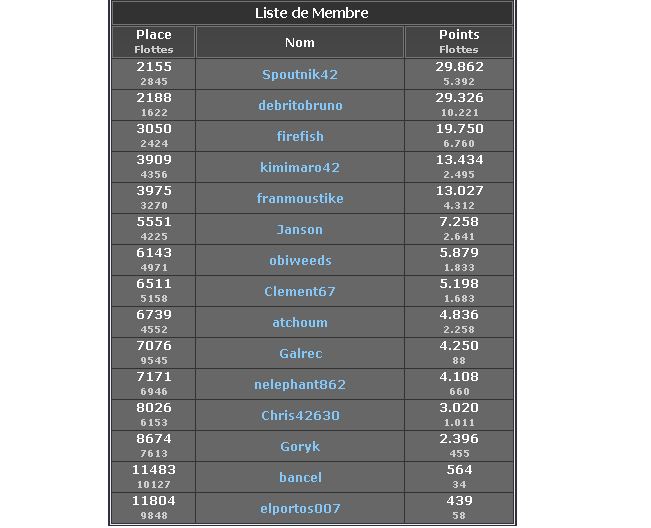Viewport: 651px width, 528px height.
Task: Click the bancel player name
Action: (x=300, y=477)
